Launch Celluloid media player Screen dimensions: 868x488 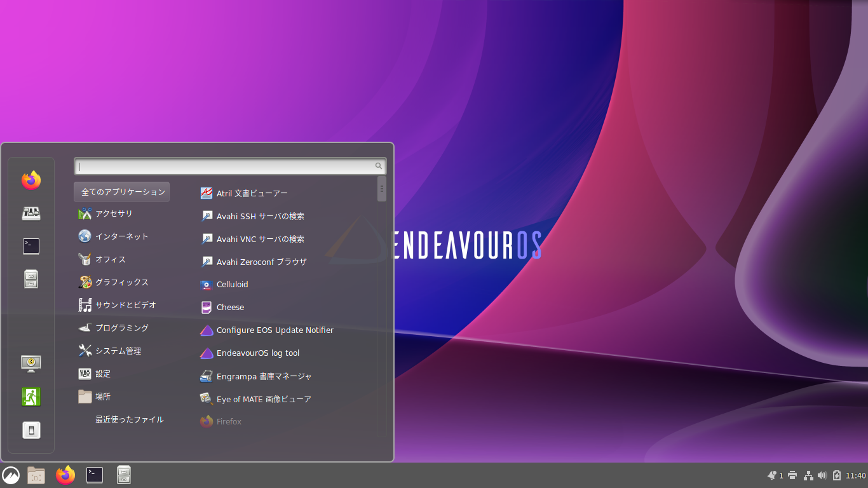224,285
